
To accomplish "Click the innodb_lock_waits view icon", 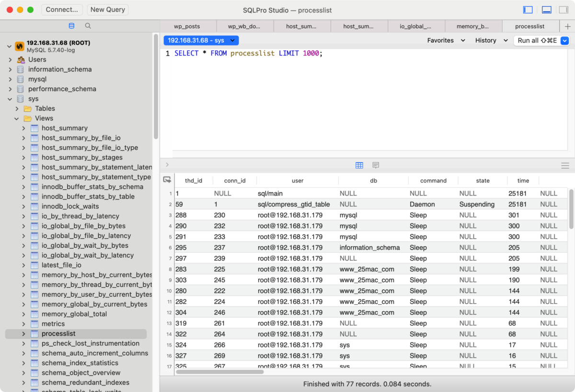I will (34, 207).
